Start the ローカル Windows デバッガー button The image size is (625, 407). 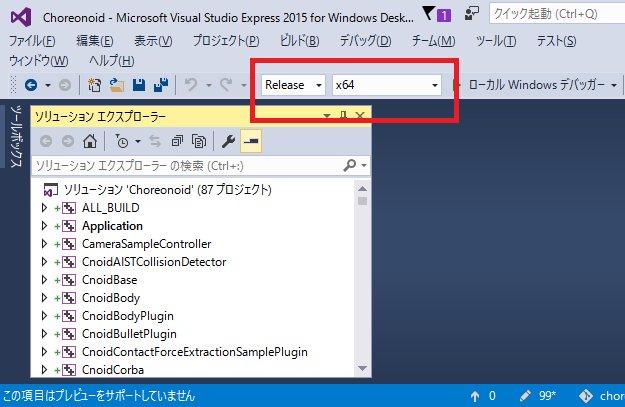[x=535, y=85]
